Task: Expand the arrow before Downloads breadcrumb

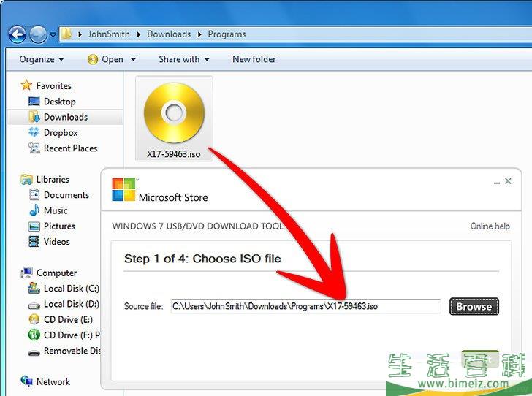Action: click(x=139, y=34)
